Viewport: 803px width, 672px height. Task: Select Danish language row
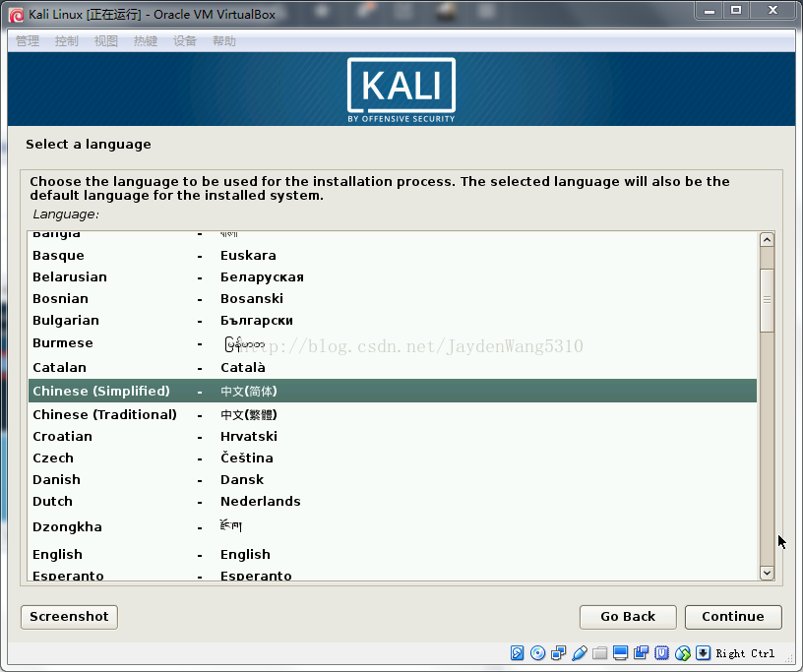click(393, 479)
